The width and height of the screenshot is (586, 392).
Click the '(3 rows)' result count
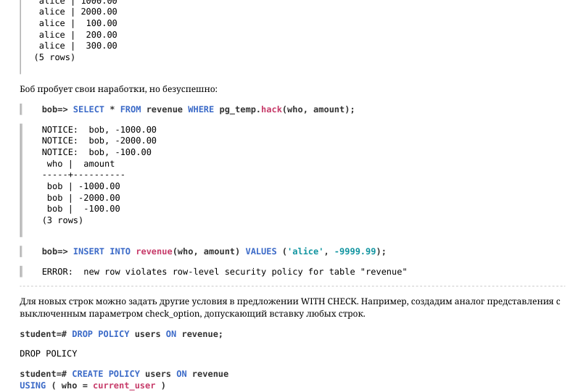point(62,220)
